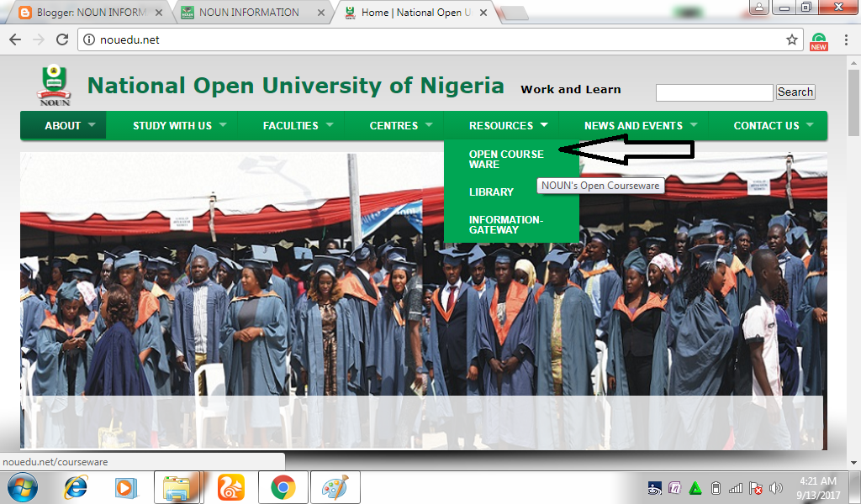This screenshot has height=504, width=861.
Task: Open Chrome's three-dot menu
Action: 846,39
